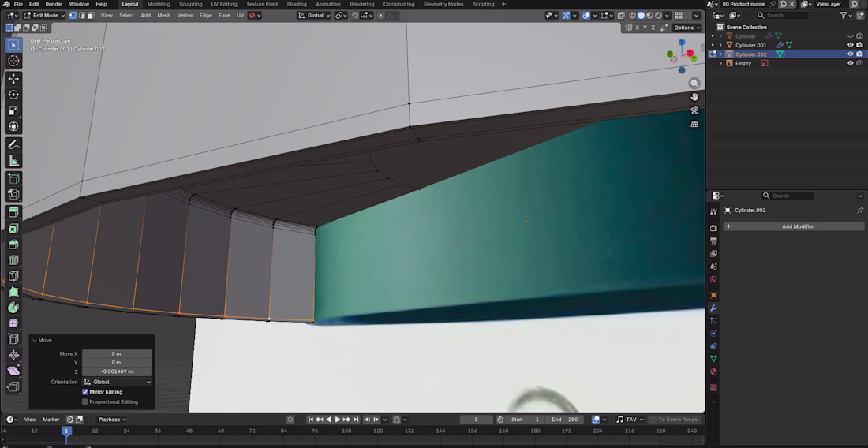868x448 pixels.
Task: Select the Rotate tool
Action: [x=13, y=95]
